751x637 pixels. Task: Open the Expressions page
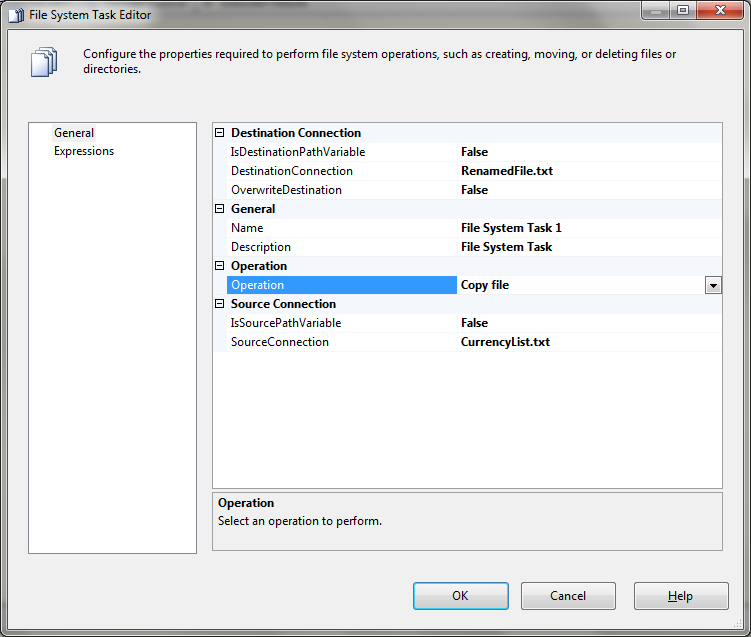[84, 151]
